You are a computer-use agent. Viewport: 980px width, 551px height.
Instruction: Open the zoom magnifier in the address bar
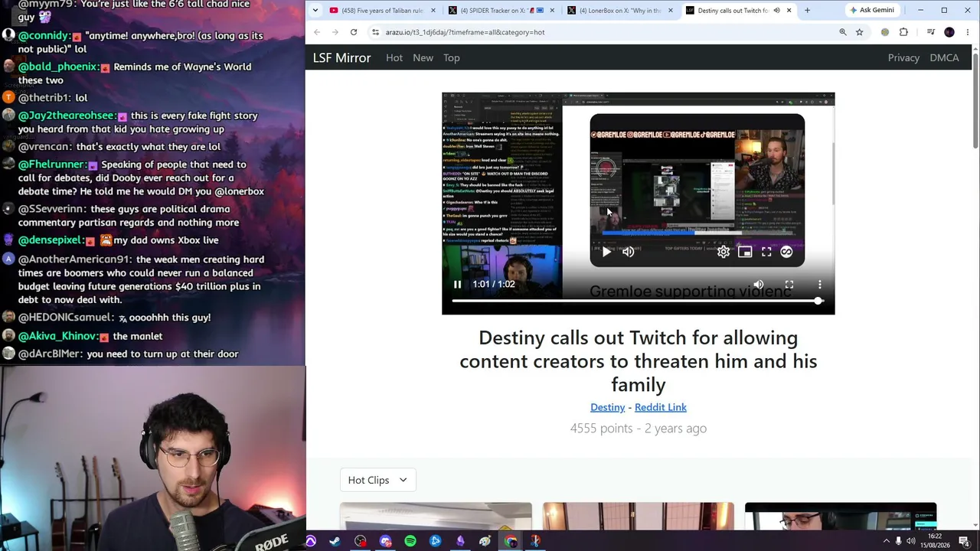click(843, 32)
